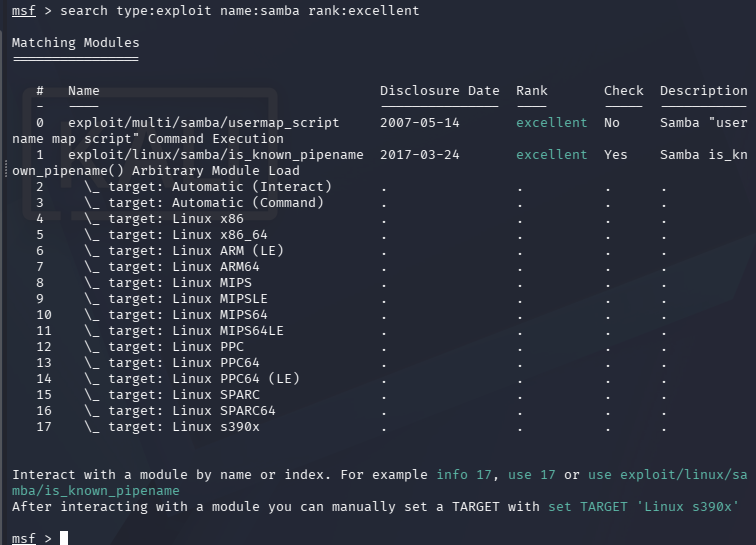Click the Check column header
Screen dimensions: 756x545
coord(623,91)
